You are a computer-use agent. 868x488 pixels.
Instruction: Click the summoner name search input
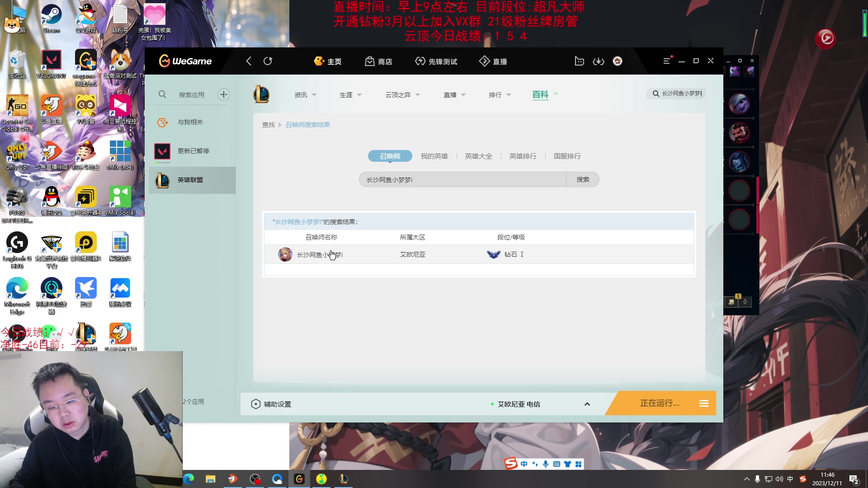[462, 180]
